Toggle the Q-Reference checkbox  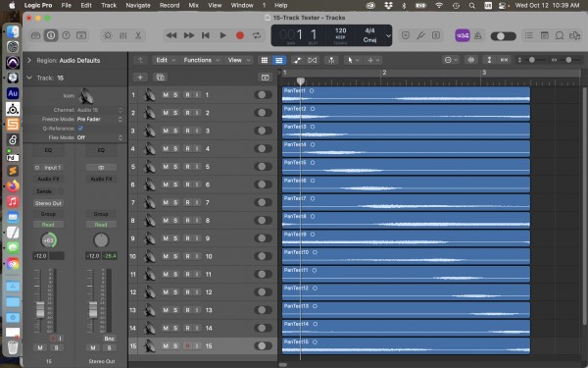(80, 129)
